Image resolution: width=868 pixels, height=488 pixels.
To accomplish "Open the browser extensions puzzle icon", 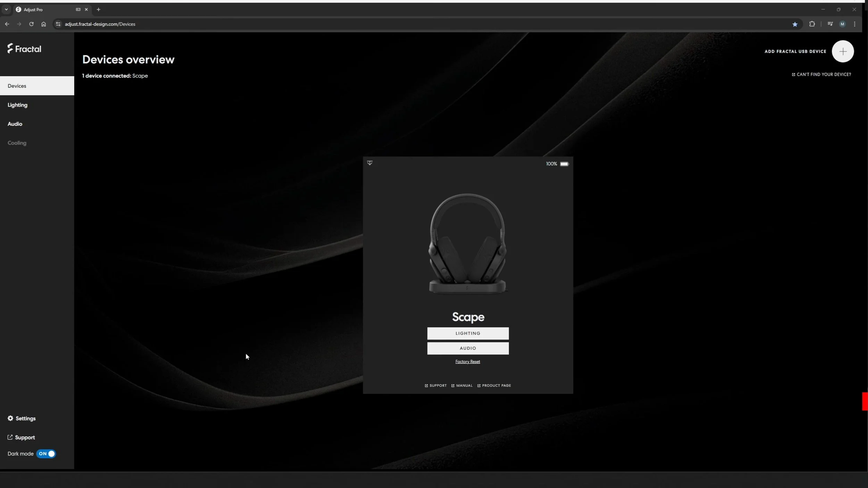I will pyautogui.click(x=812, y=24).
